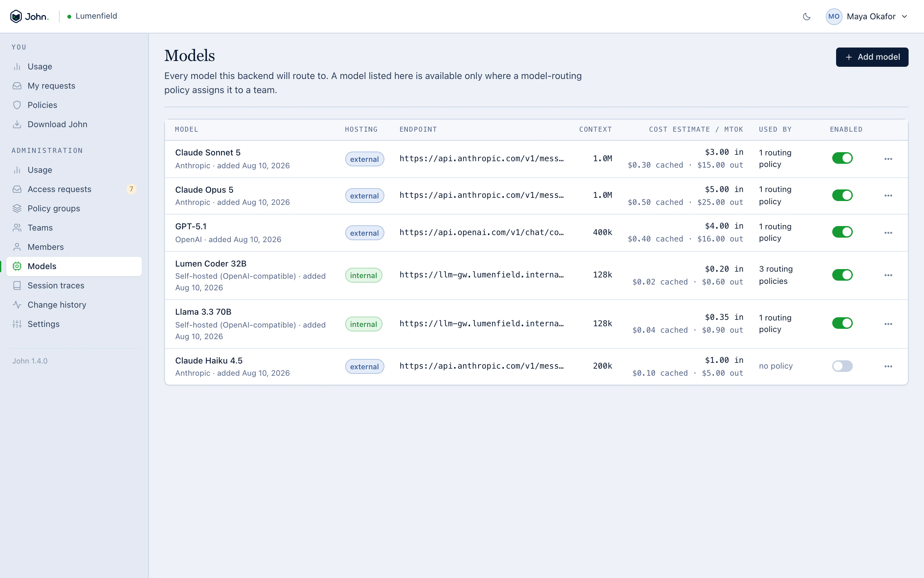
Task: Click the John hexagon logo icon
Action: point(16,16)
